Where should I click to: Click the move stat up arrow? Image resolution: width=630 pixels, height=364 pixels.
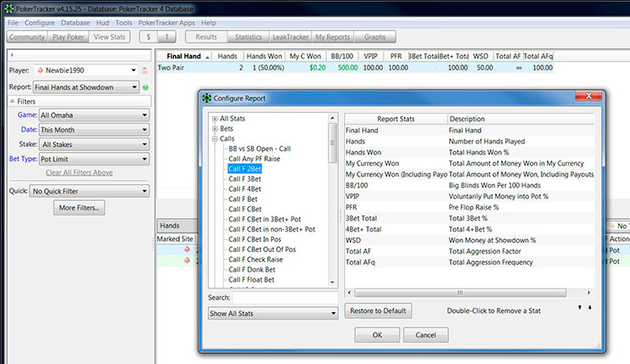click(579, 307)
